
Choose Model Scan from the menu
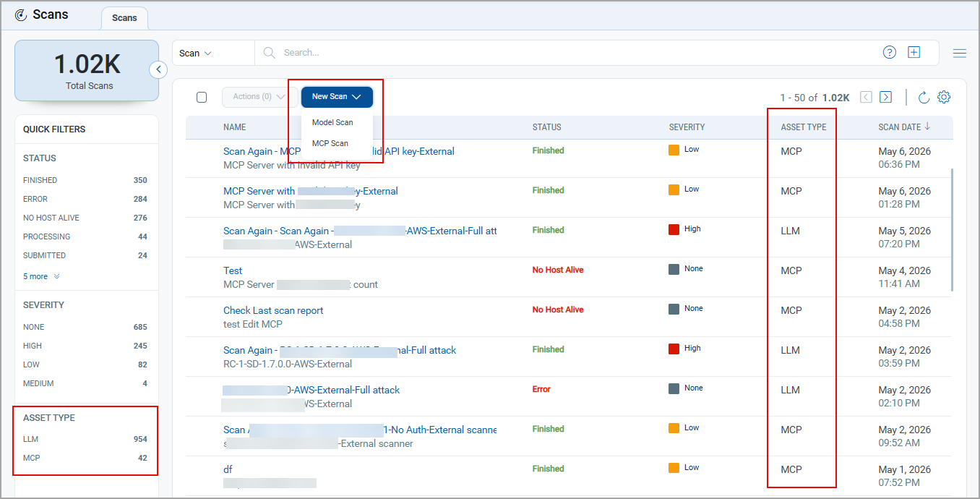tap(332, 122)
